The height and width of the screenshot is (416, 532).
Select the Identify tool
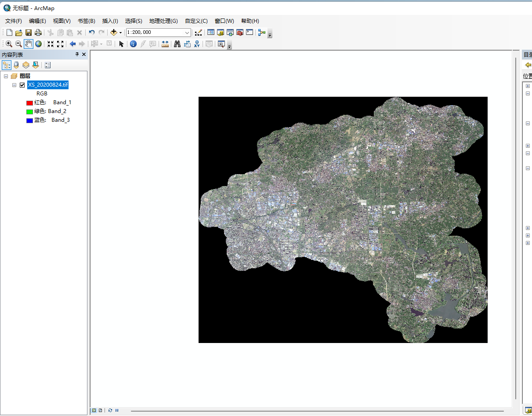tap(133, 44)
